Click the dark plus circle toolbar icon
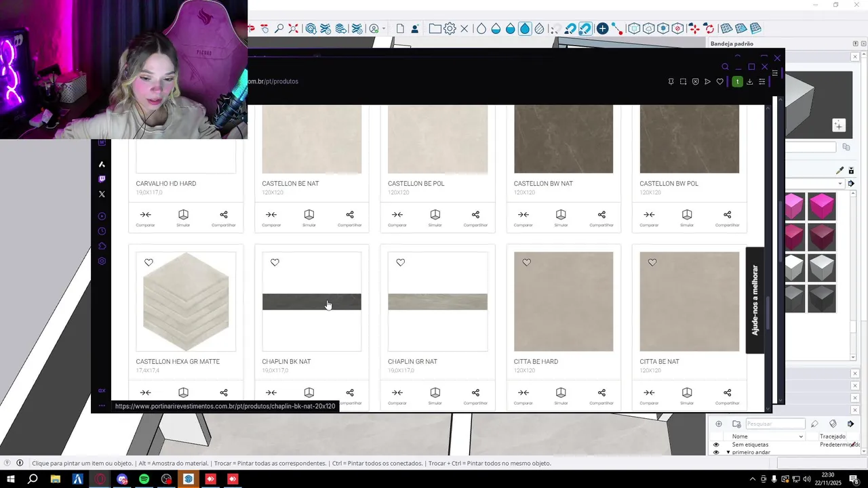This screenshot has height=488, width=868. tap(602, 28)
